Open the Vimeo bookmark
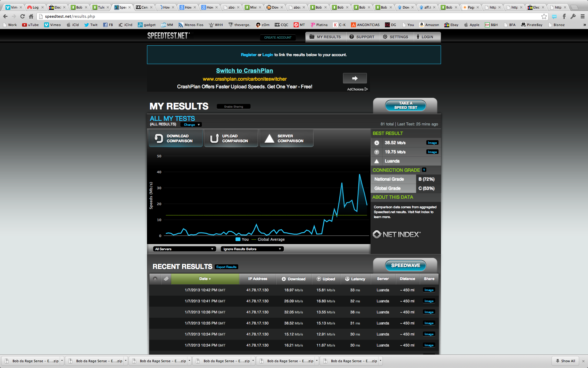588x368 pixels. (52, 25)
